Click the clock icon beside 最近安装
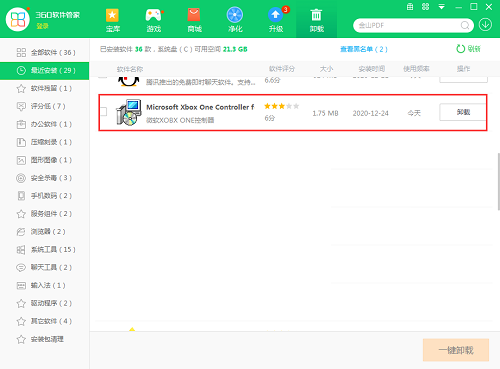Screen dimensions: 500x369 pyautogui.click(x=21, y=70)
